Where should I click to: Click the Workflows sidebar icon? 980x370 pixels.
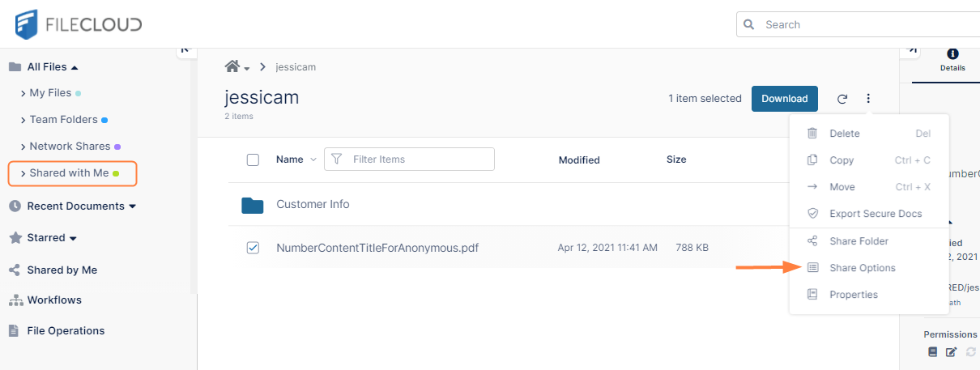click(x=15, y=300)
